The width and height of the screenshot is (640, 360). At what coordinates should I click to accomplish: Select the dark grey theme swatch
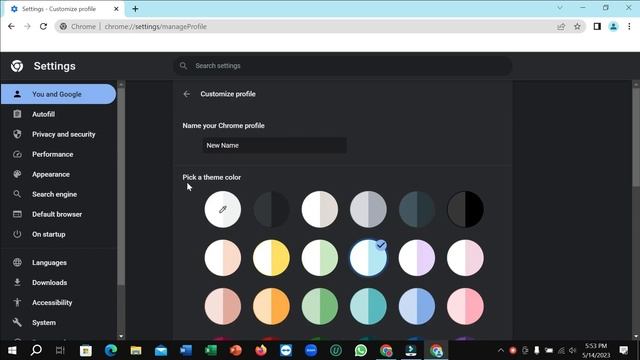pos(271,209)
